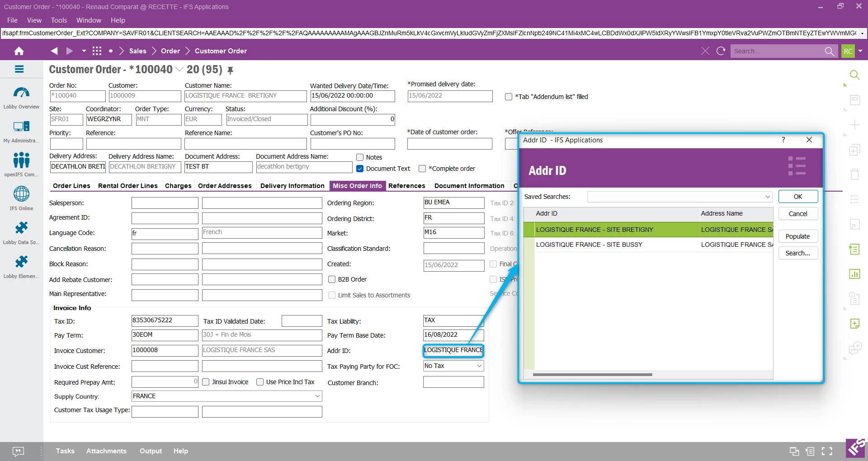The height and width of the screenshot is (461, 868).
Task: Click the Populate button in the dialog
Action: coord(798,236)
